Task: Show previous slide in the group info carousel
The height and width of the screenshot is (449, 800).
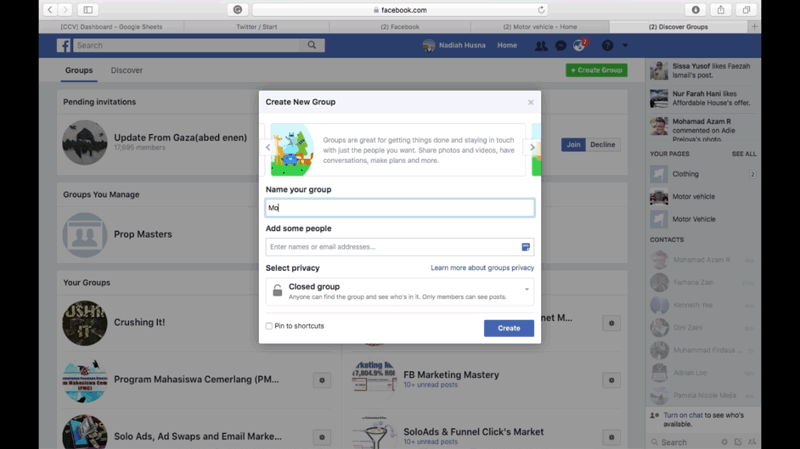Action: pos(268,148)
